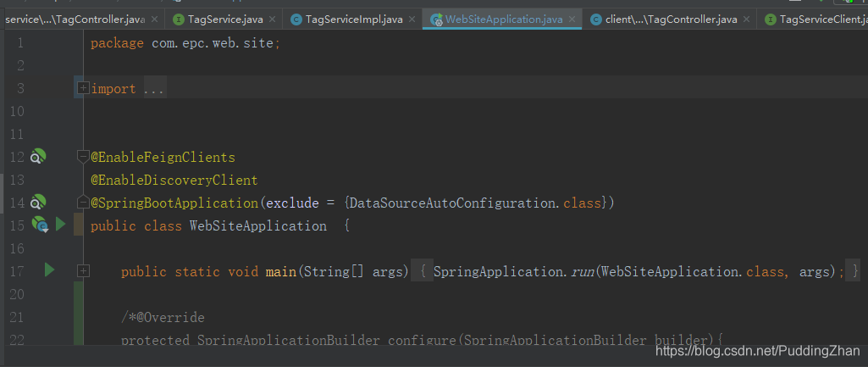Click TagServiceImpl.java class icon
Image resolution: width=868 pixels, height=367 pixels.
[x=296, y=20]
